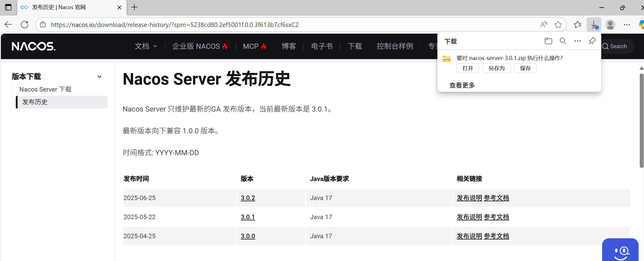Click Open for nacos-server-3.0.1.zip
The image size is (644, 261).
pyautogui.click(x=468, y=68)
